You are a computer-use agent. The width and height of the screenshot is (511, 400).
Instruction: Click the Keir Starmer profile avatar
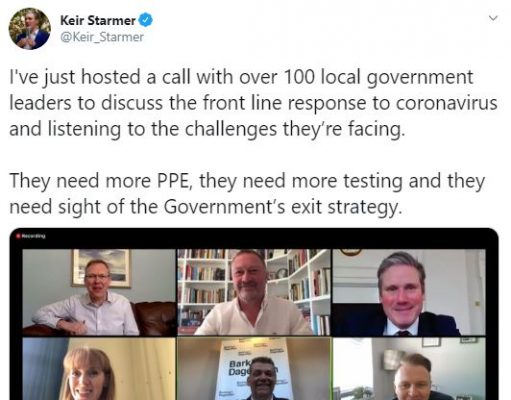click(30, 29)
